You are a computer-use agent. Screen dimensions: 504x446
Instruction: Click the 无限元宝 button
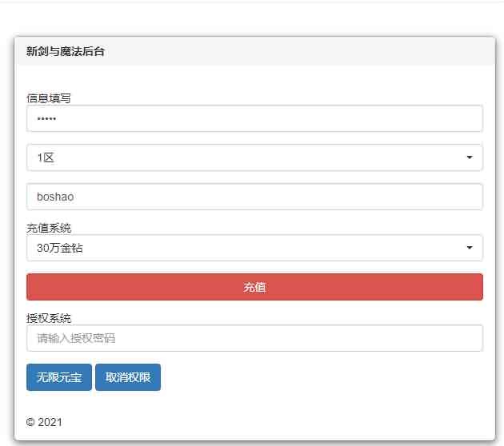[x=59, y=377]
